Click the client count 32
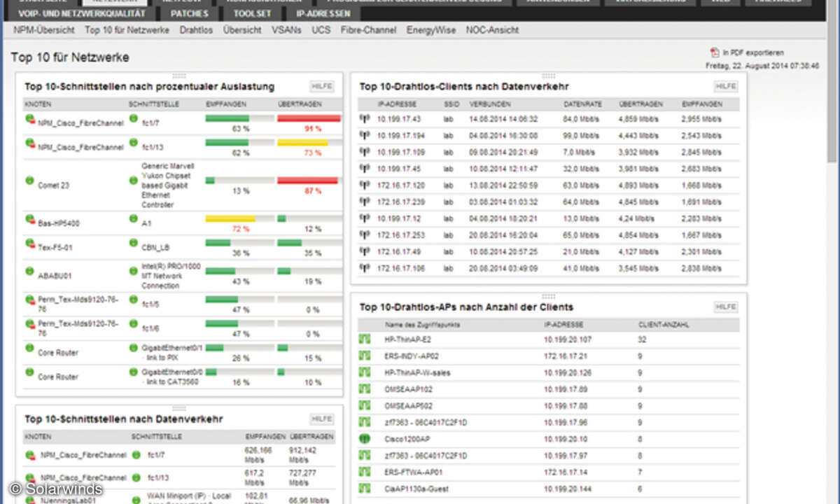 642,339
